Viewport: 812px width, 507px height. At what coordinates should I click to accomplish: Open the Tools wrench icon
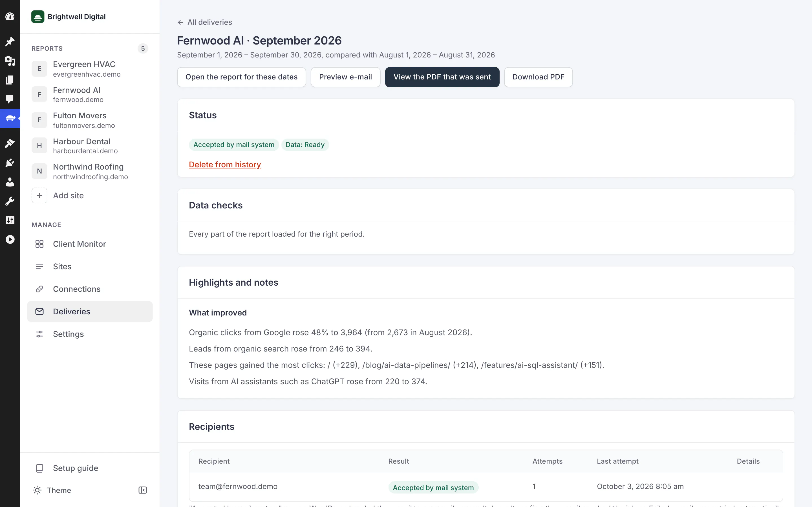(10, 201)
